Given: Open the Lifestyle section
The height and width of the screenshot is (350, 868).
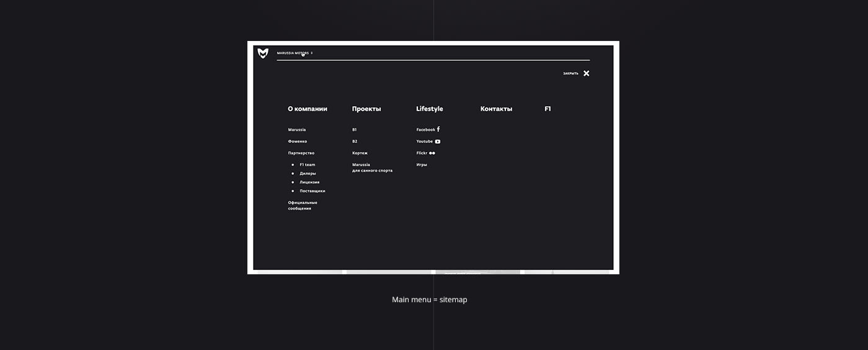Looking at the screenshot, I should pos(430,109).
